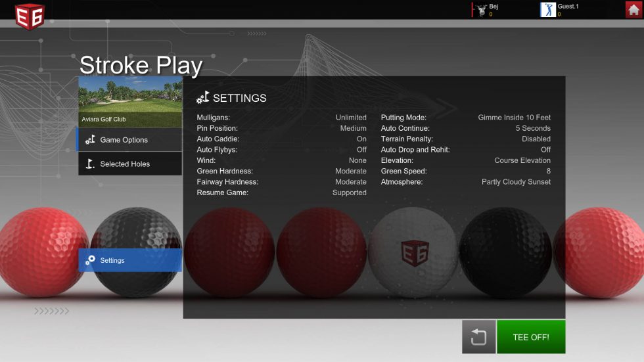The width and height of the screenshot is (644, 362).
Task: Select the Guest.1 golfer avatar icon
Action: point(548,10)
